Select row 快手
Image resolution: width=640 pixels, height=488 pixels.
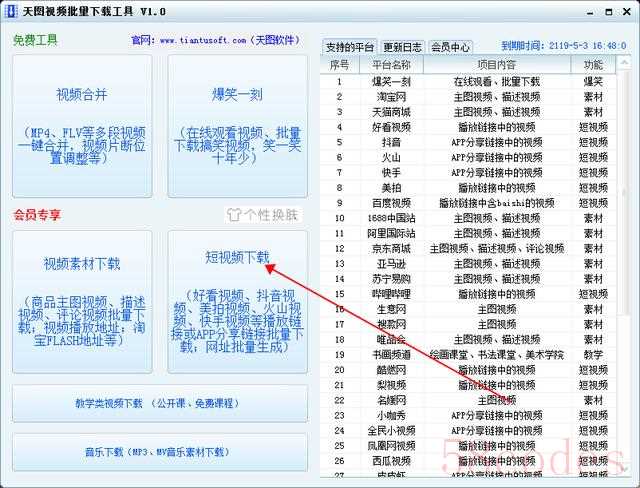pyautogui.click(x=468, y=172)
